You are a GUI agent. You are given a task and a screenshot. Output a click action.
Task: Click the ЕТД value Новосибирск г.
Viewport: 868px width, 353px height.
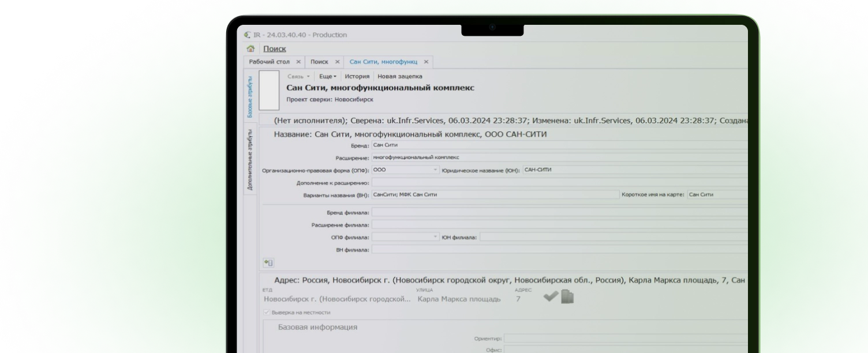(336, 299)
